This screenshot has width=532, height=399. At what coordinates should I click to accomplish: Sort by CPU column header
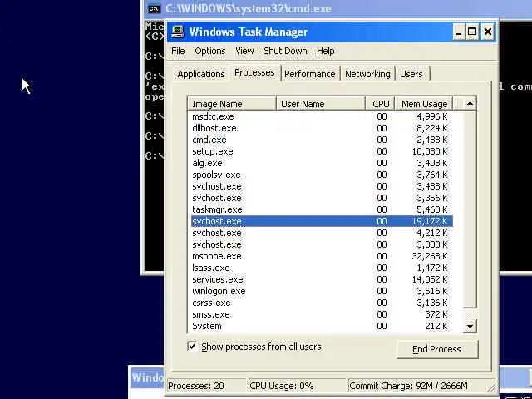tap(380, 104)
